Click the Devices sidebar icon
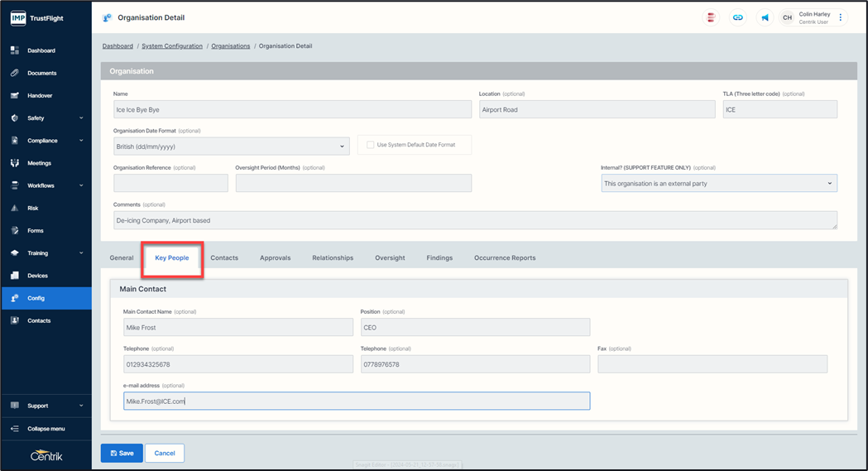This screenshot has width=868, height=471. [15, 276]
